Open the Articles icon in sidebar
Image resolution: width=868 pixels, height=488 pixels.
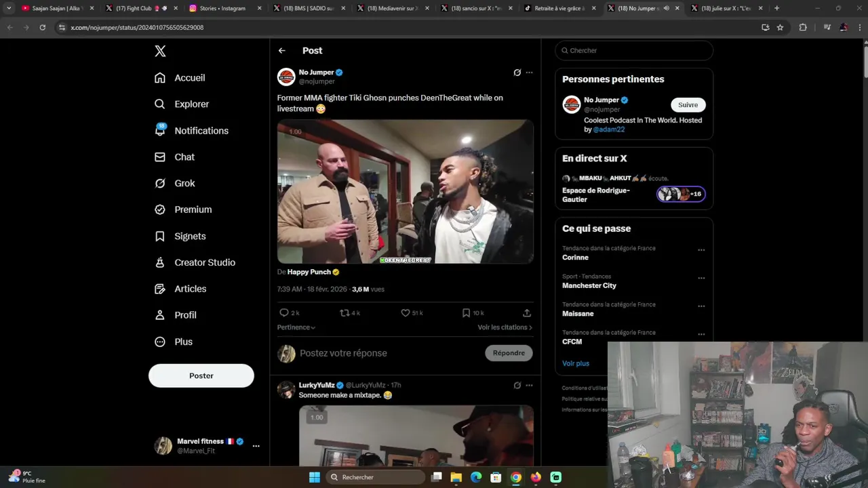pyautogui.click(x=160, y=289)
